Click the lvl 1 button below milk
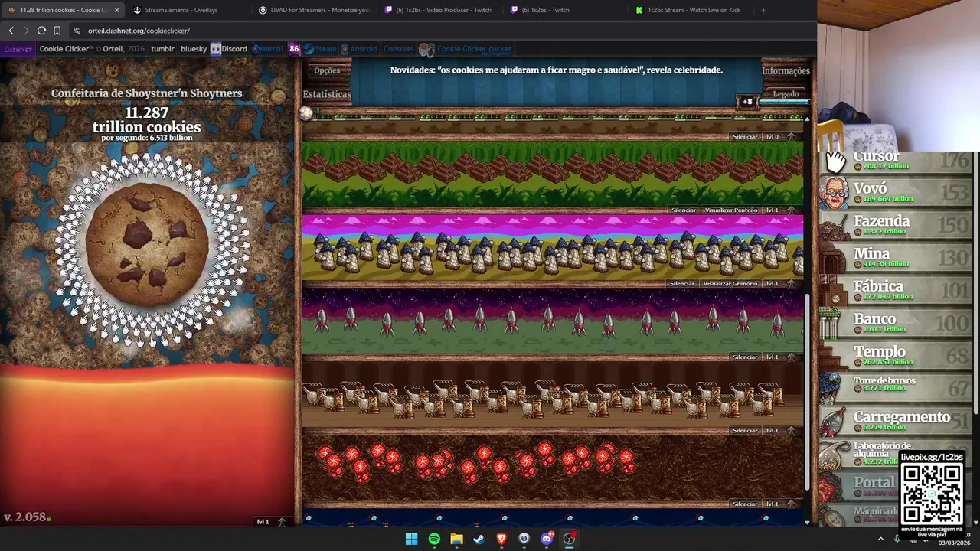980x551 pixels. click(271, 521)
